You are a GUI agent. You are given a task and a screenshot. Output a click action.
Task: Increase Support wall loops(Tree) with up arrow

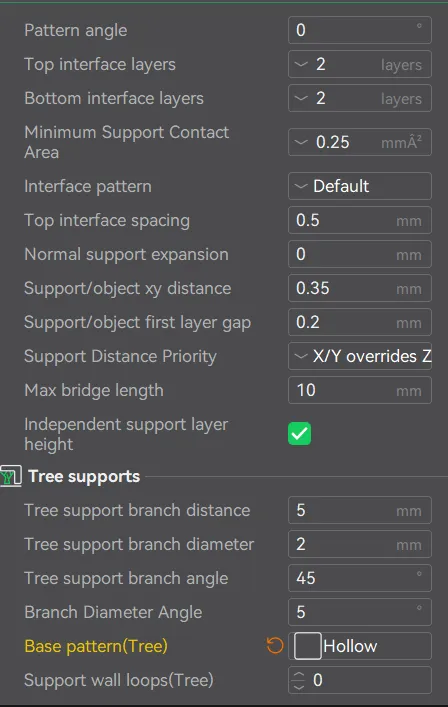point(299,675)
